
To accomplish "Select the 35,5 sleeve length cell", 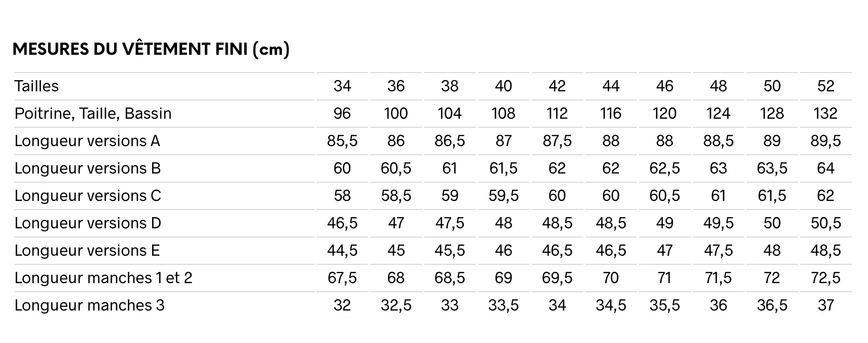I will click(x=664, y=305).
